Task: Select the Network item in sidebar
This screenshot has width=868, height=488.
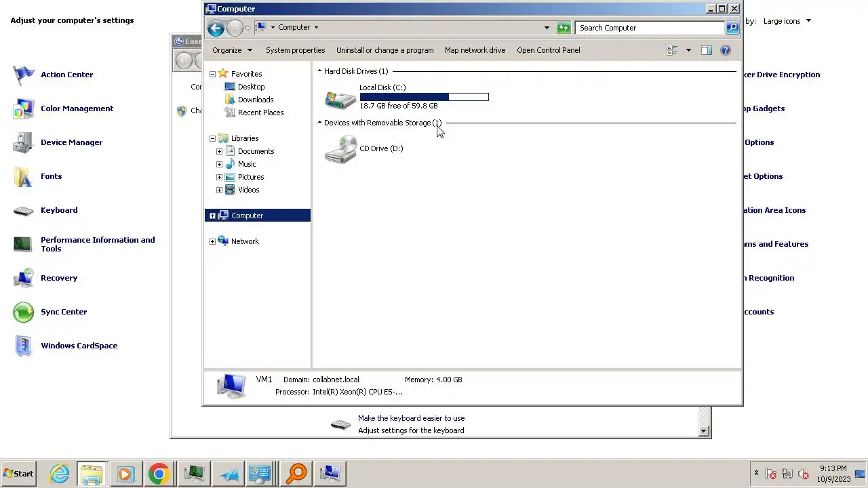Action: (245, 241)
